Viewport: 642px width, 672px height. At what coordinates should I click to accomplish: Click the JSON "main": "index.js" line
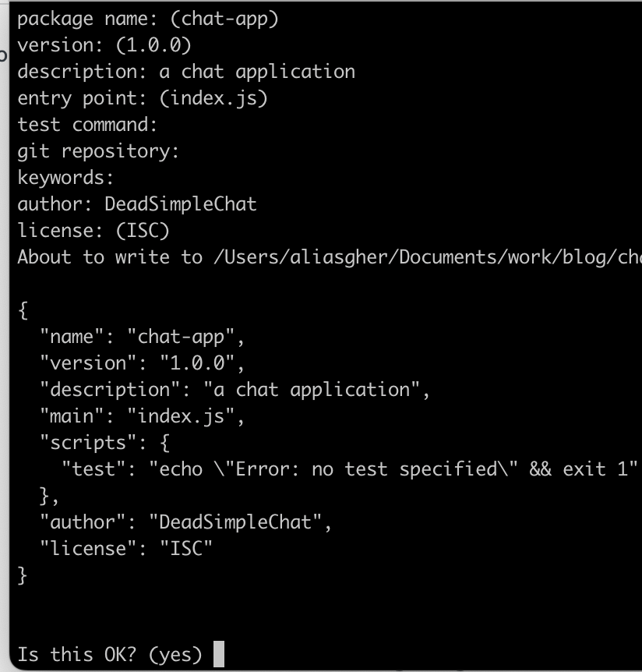143,416
